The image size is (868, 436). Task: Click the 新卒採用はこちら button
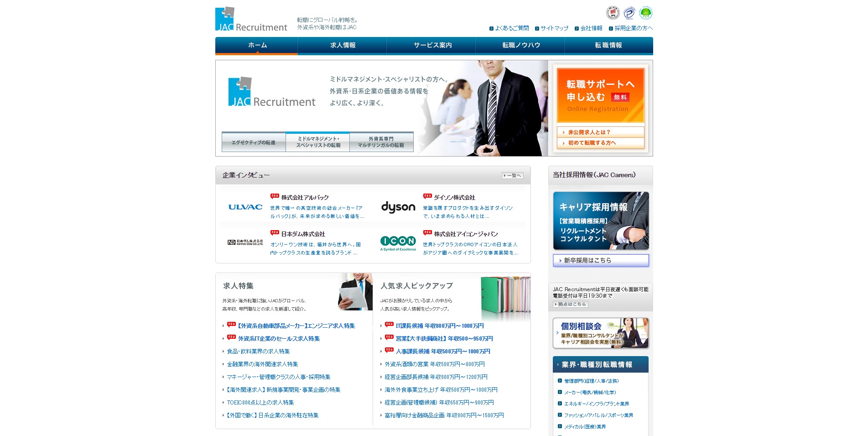(x=600, y=260)
